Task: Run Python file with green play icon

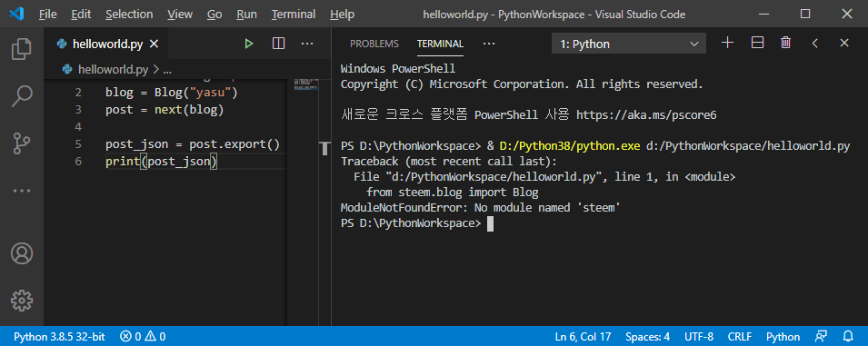Action: pos(249,44)
